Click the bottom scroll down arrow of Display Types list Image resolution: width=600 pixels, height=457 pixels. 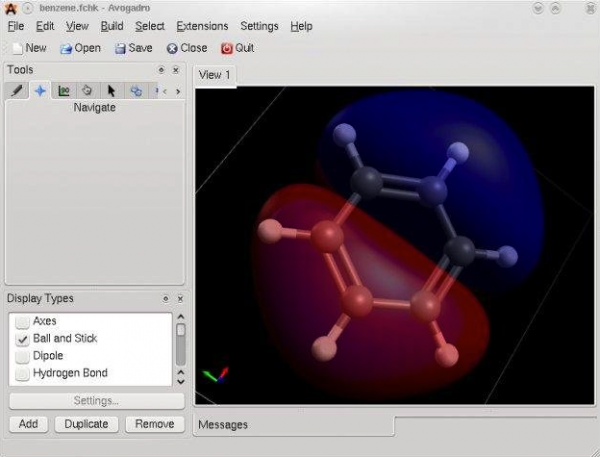[181, 382]
